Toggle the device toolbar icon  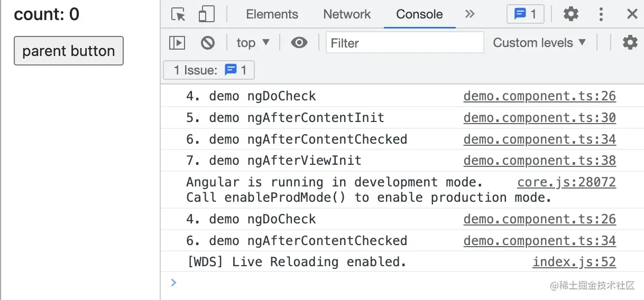coord(206,14)
